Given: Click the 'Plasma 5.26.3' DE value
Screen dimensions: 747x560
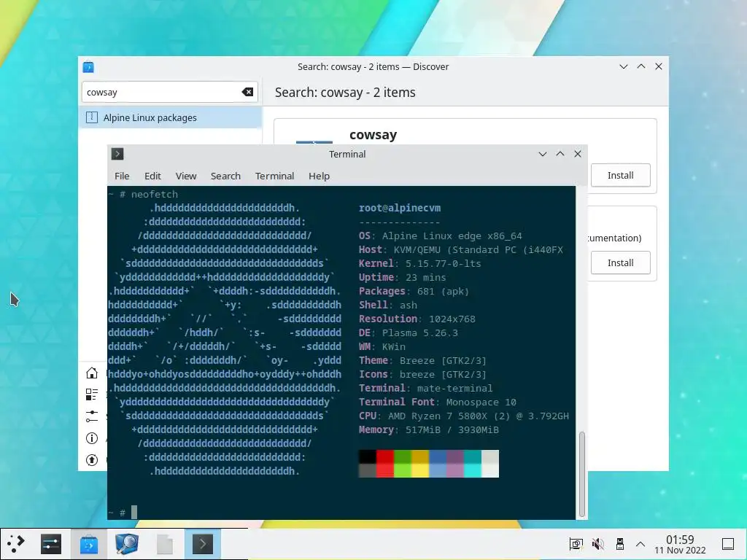Looking at the screenshot, I should [x=419, y=332].
